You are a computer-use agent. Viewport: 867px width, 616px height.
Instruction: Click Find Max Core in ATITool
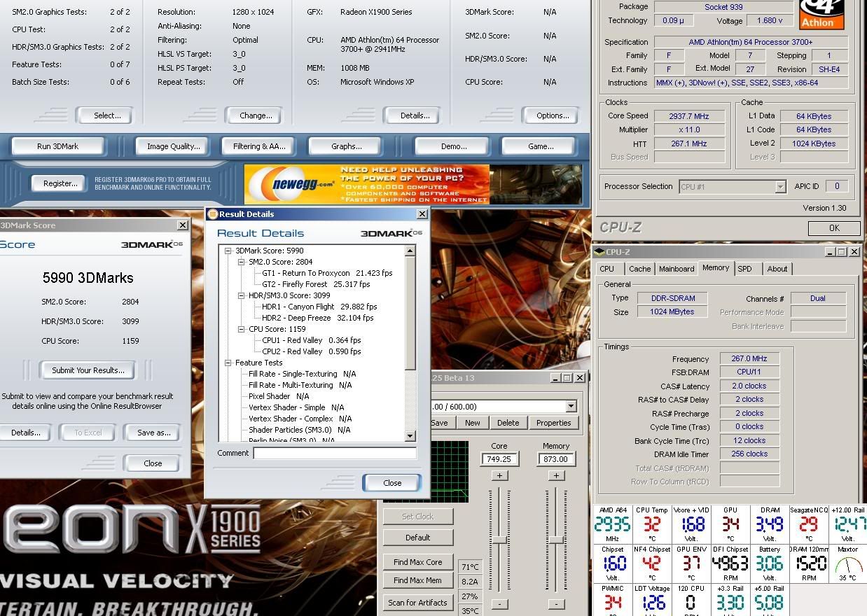click(418, 561)
